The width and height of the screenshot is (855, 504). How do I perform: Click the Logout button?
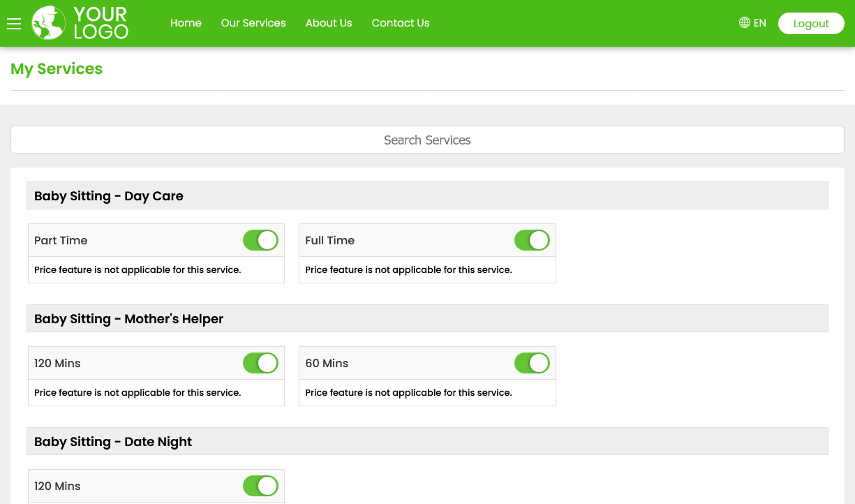(811, 23)
